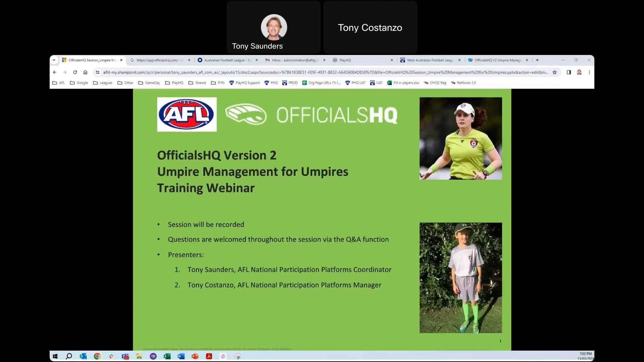The width and height of the screenshot is (644, 362).
Task: Launch PowerPoint from the taskbar
Action: pos(195,356)
